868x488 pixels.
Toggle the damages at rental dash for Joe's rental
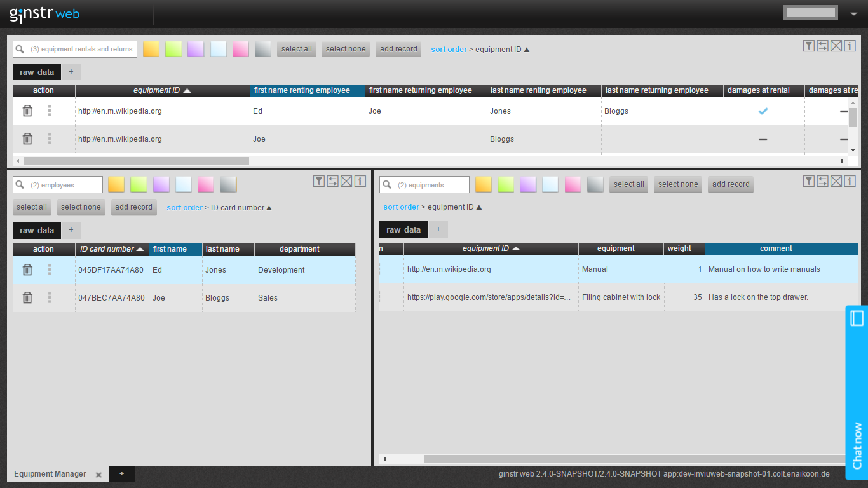coord(763,139)
